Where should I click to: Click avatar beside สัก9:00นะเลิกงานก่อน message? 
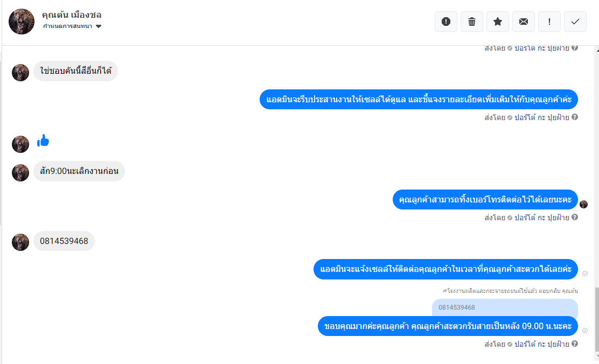click(x=20, y=172)
